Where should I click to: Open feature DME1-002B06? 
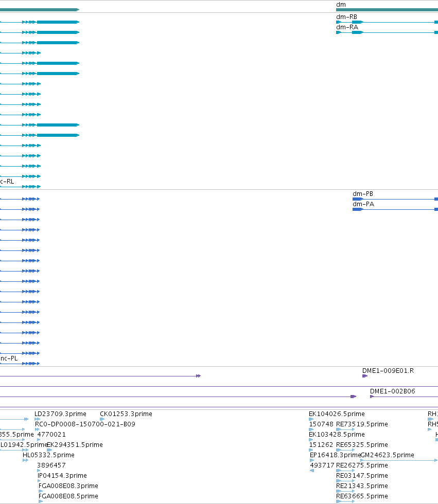click(392, 391)
